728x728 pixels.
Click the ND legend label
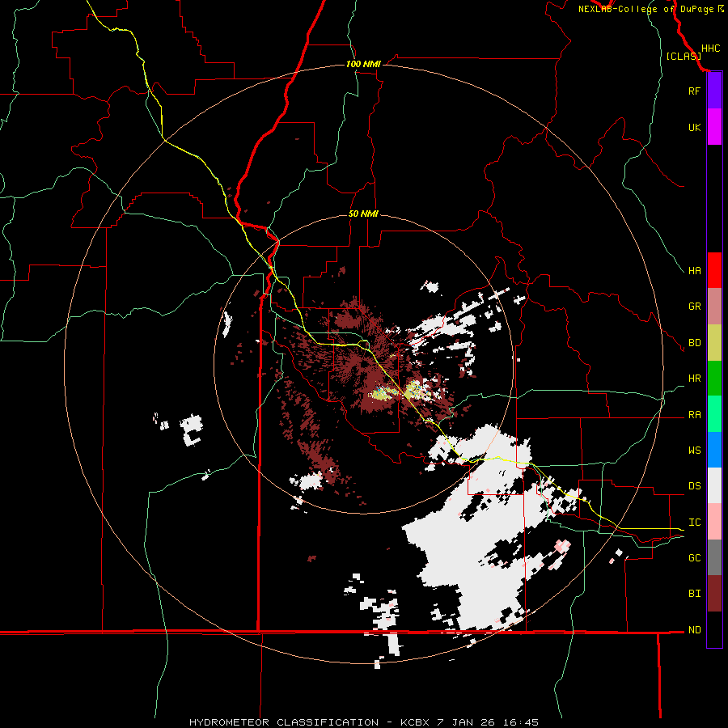[694, 630]
